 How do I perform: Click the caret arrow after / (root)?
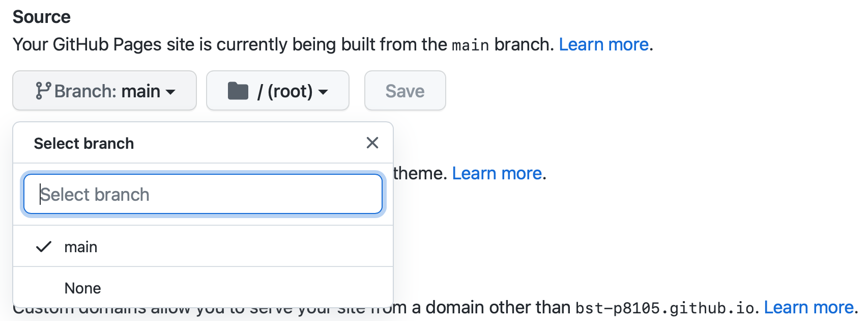pyautogui.click(x=323, y=92)
